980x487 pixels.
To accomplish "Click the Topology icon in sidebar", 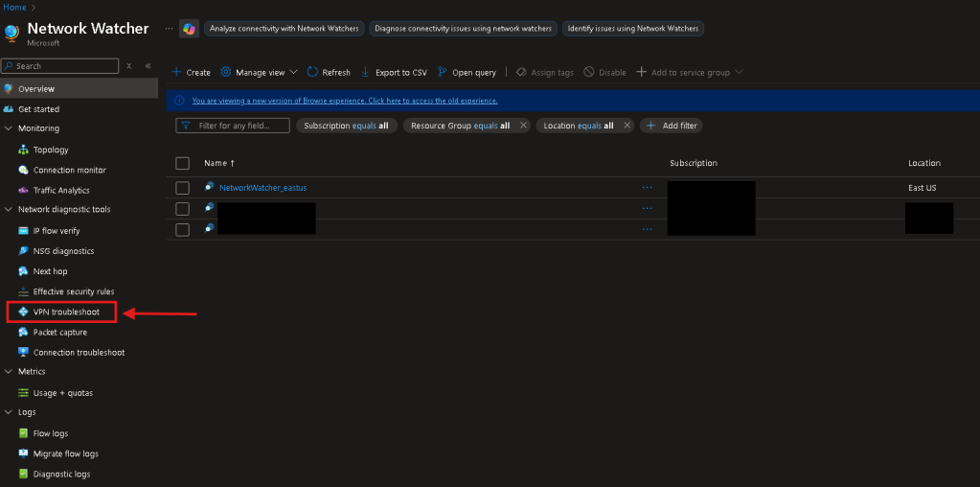I will tap(24, 150).
